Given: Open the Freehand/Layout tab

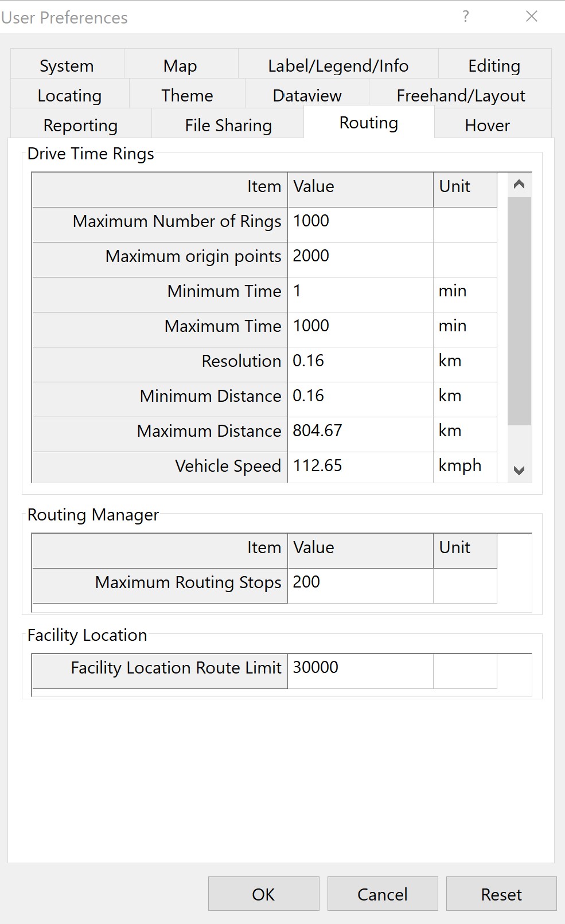Looking at the screenshot, I should click(x=460, y=96).
